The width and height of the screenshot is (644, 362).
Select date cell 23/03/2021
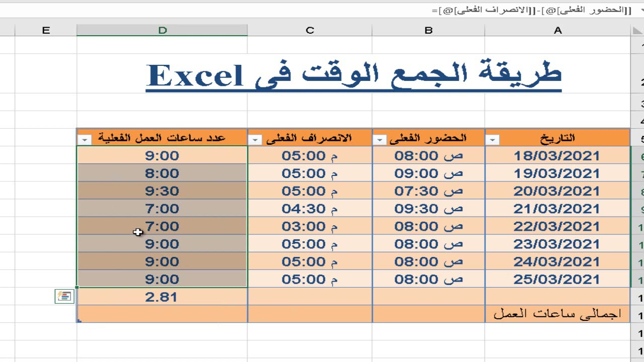pyautogui.click(x=557, y=243)
